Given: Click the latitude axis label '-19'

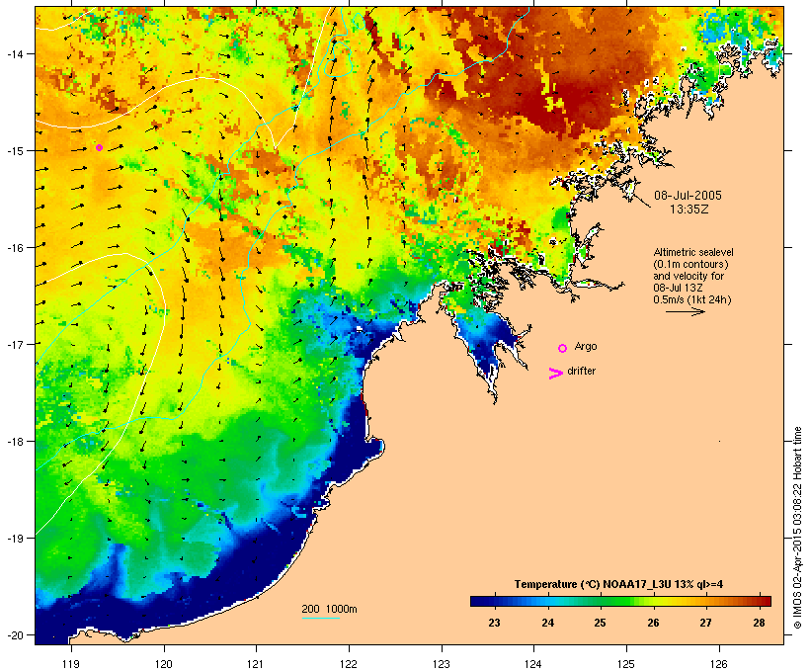Looking at the screenshot, I should 14,539.
